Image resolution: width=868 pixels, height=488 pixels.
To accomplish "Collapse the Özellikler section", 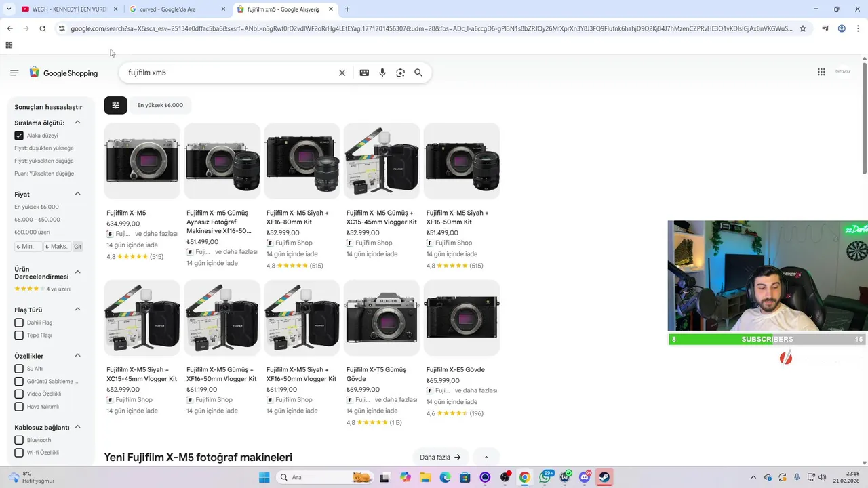I will pos(77,356).
